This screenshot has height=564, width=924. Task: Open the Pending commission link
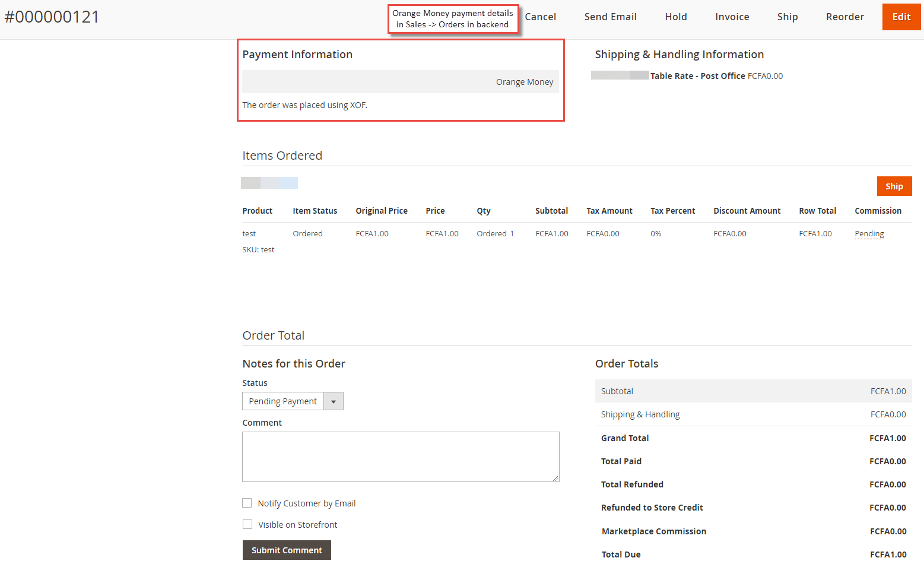click(868, 233)
